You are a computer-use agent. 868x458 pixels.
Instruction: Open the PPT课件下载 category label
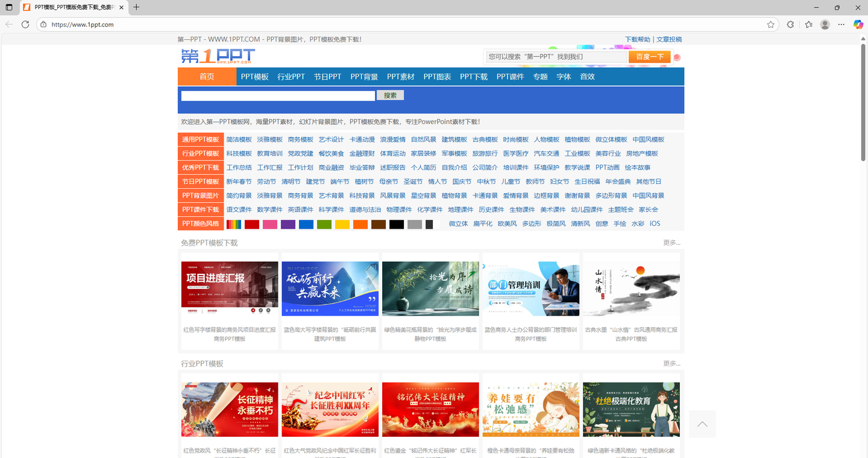click(x=201, y=209)
